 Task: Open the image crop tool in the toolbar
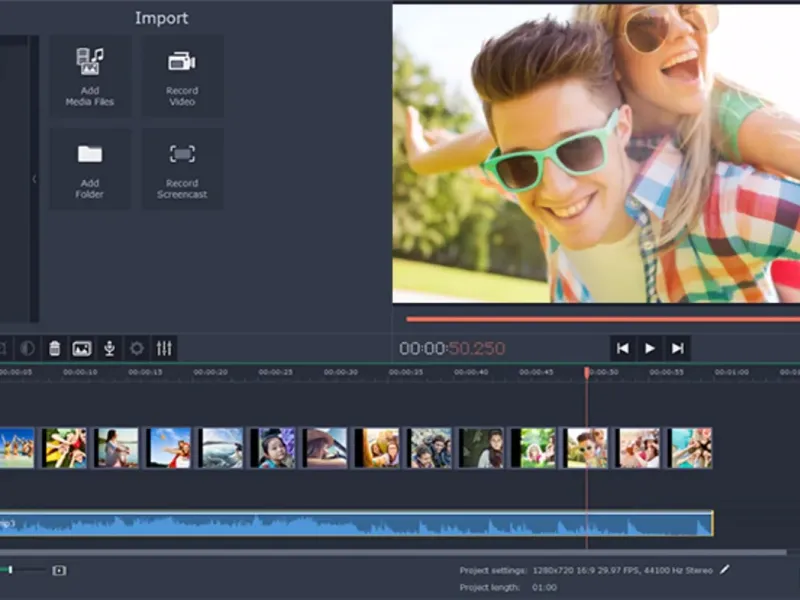[82, 348]
